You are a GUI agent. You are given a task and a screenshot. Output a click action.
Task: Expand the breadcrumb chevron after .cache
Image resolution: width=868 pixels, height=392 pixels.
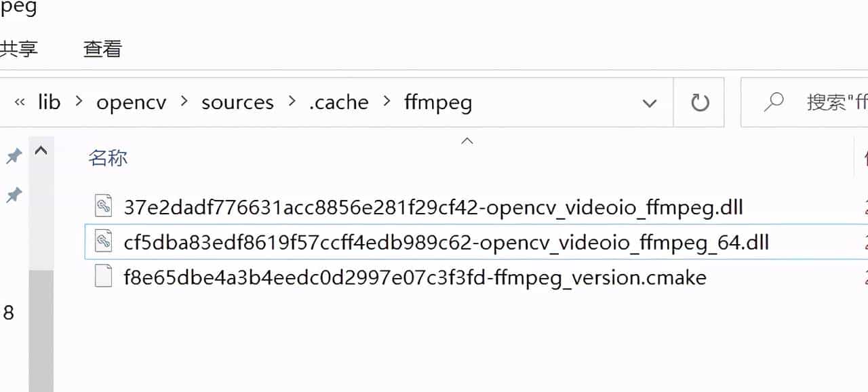point(386,102)
